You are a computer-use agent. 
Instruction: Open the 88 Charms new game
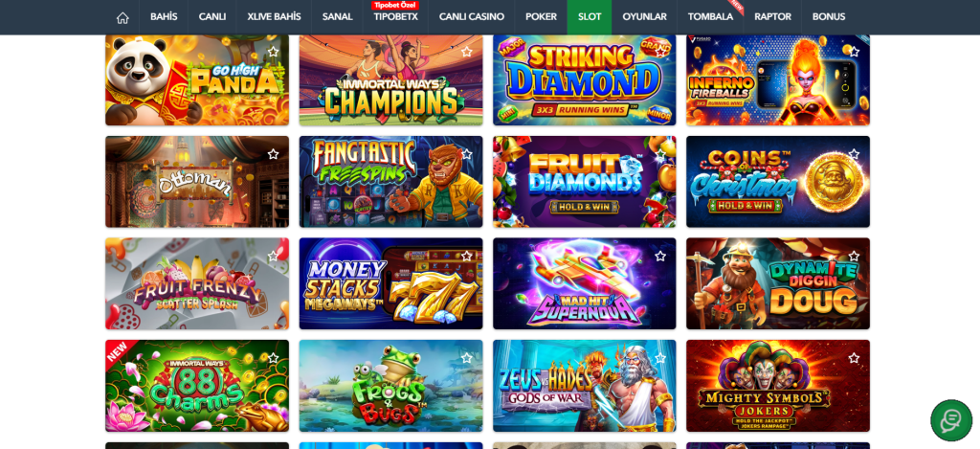197,386
